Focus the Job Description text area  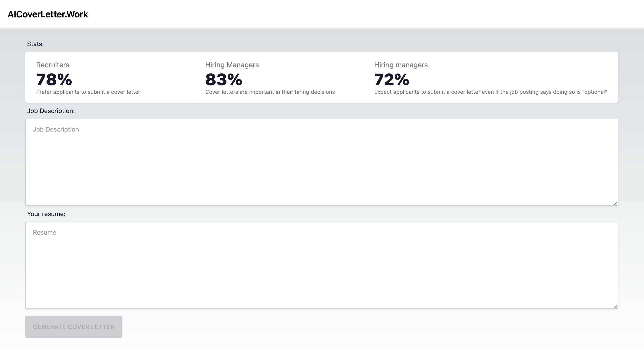click(322, 162)
